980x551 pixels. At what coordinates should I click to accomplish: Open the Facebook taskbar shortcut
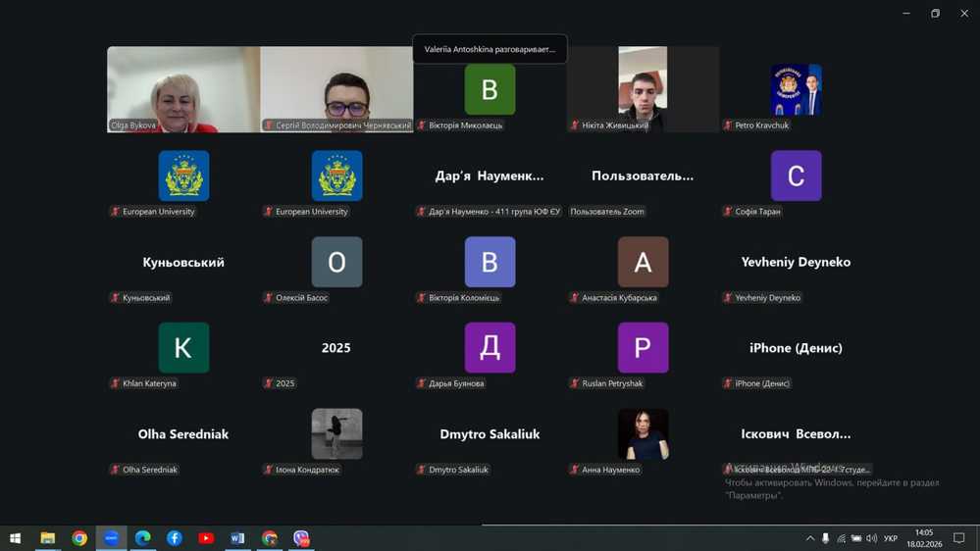175,538
